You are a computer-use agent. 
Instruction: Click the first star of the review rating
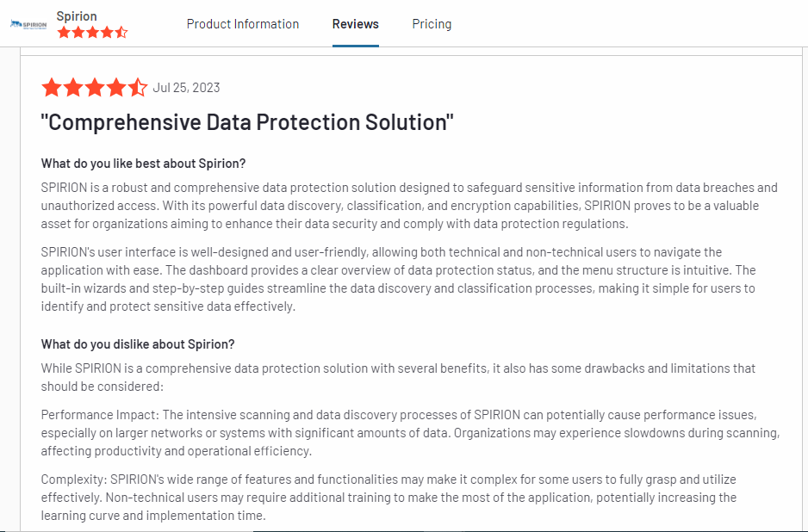[x=50, y=87]
